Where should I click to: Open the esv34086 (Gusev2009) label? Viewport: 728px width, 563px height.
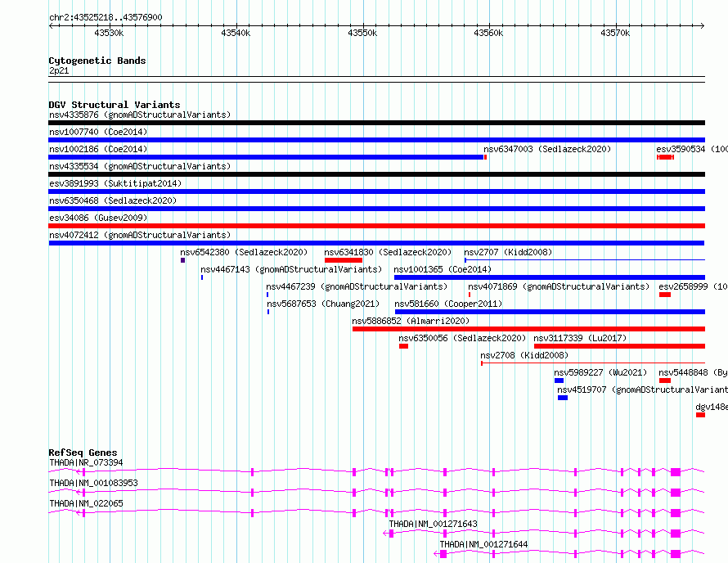coord(98,218)
